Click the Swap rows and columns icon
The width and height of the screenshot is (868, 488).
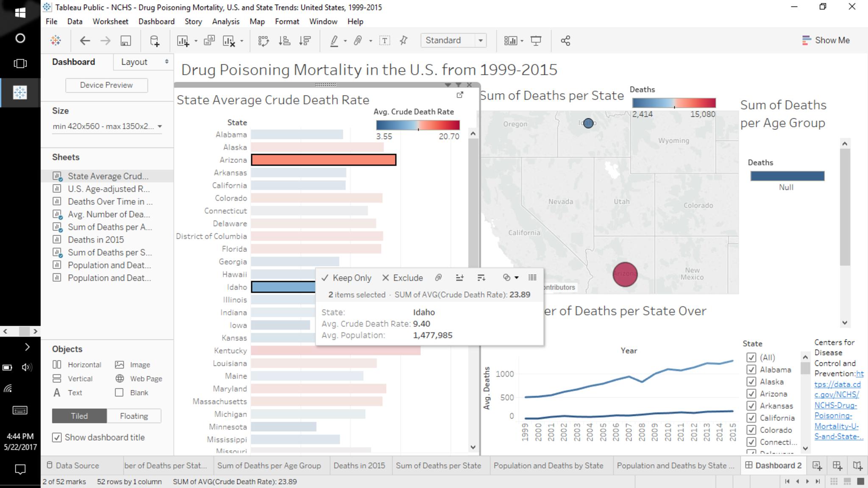pos(263,41)
